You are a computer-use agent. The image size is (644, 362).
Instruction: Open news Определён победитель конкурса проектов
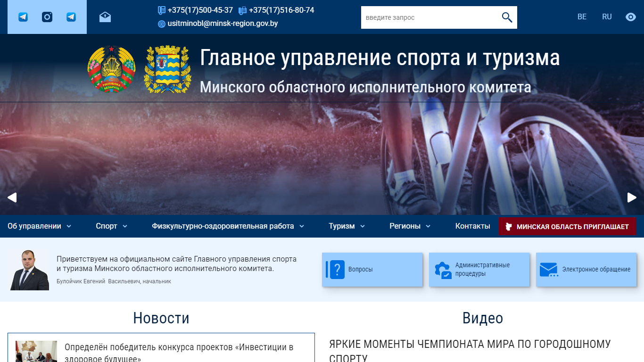click(x=179, y=353)
